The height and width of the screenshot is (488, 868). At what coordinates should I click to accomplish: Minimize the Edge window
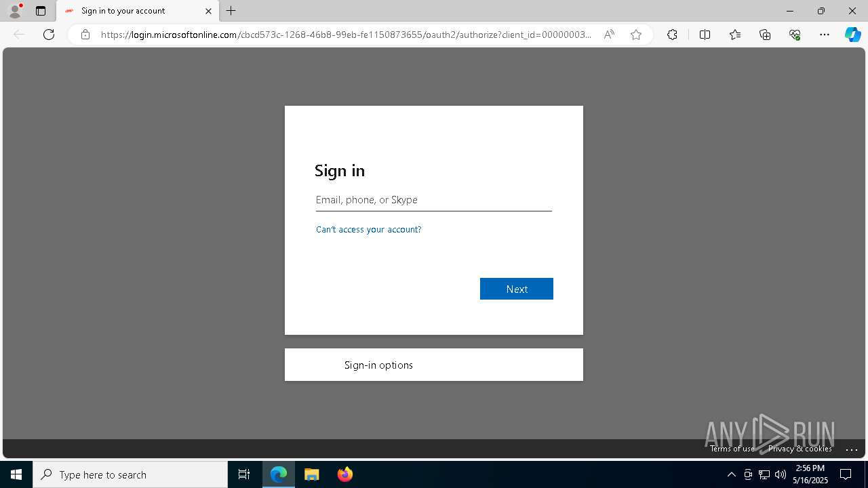coord(790,11)
